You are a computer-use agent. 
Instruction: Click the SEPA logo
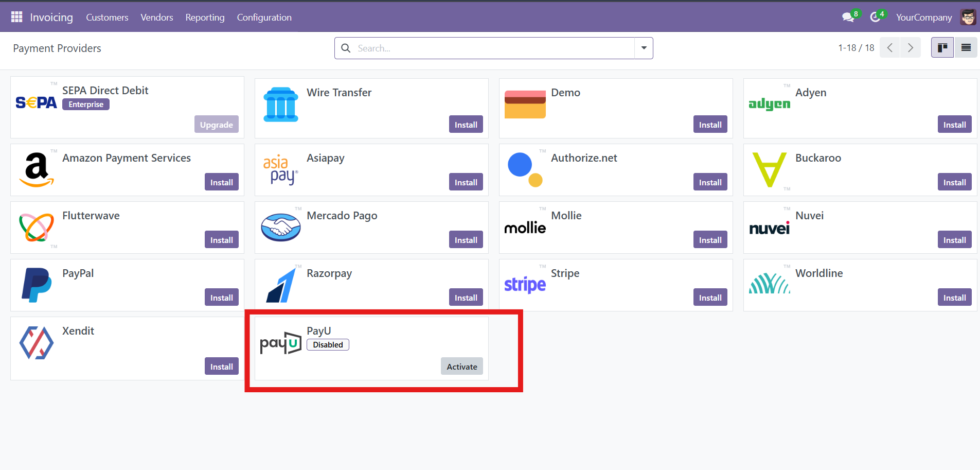(x=36, y=102)
